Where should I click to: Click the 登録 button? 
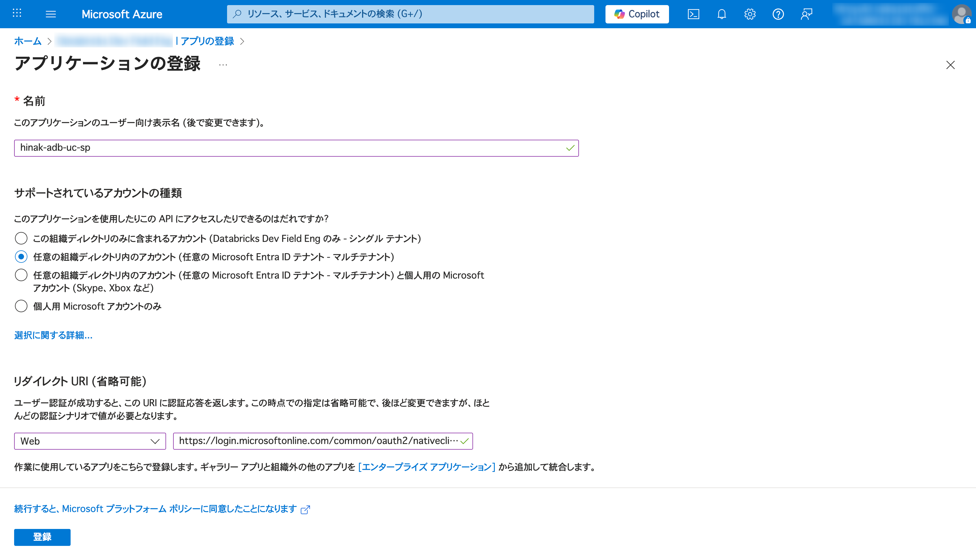click(x=42, y=537)
